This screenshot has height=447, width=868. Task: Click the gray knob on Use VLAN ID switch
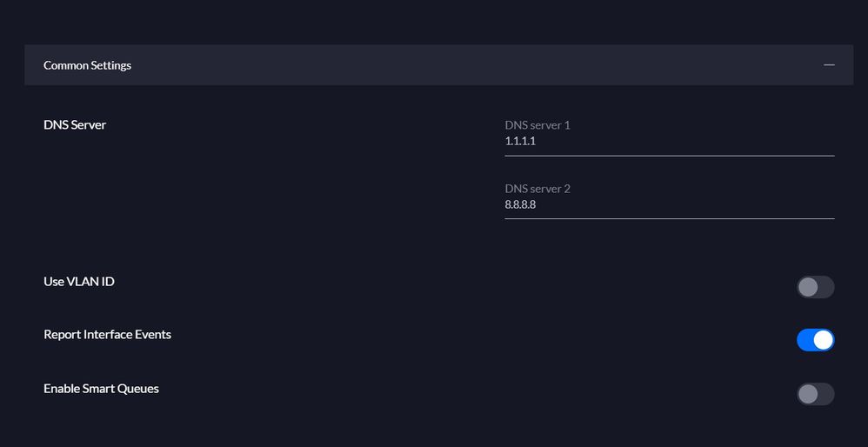tap(808, 287)
